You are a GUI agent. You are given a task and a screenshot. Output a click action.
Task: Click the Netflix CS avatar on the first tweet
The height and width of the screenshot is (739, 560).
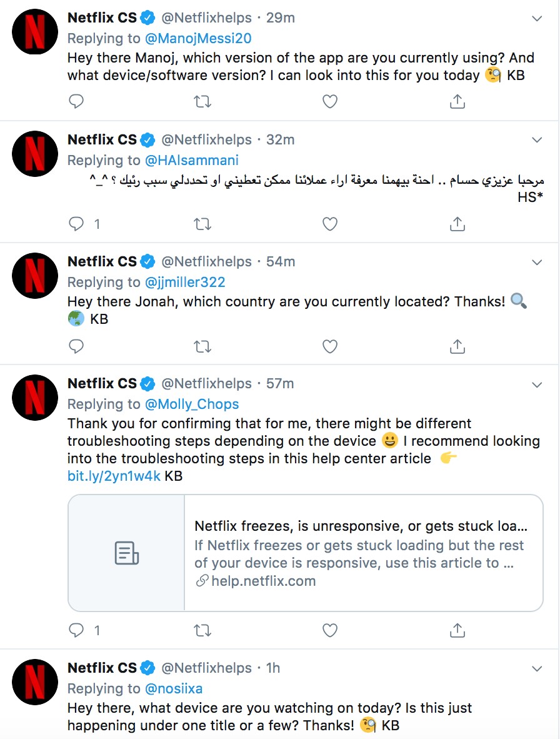[x=35, y=32]
